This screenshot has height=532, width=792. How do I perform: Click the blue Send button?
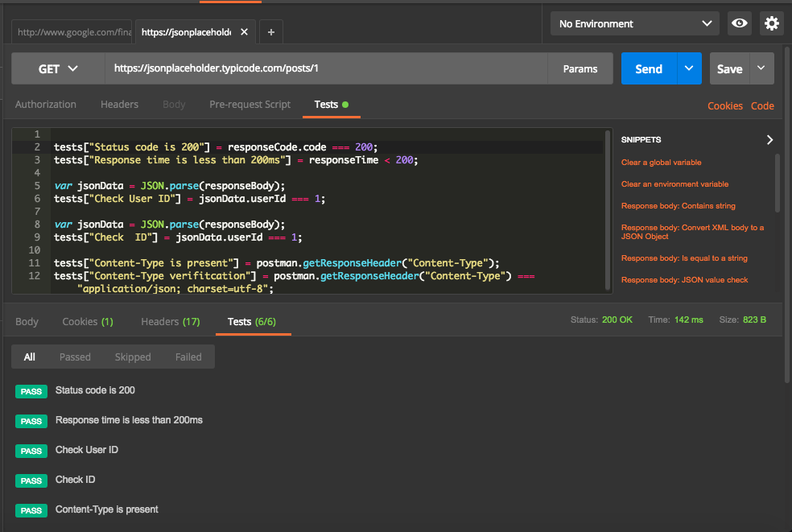[649, 68]
